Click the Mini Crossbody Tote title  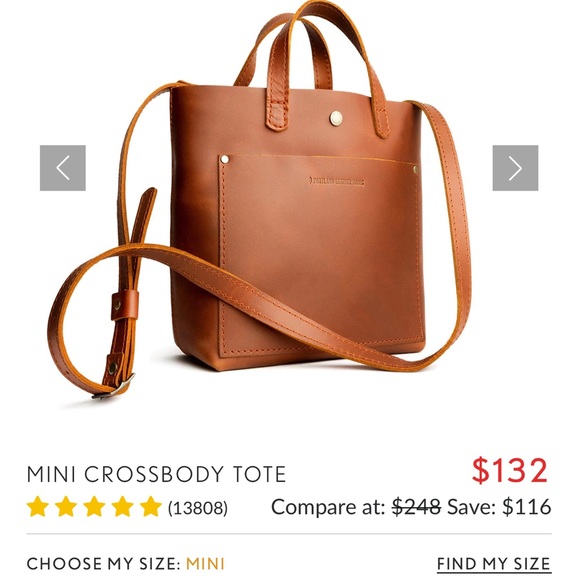(156, 474)
